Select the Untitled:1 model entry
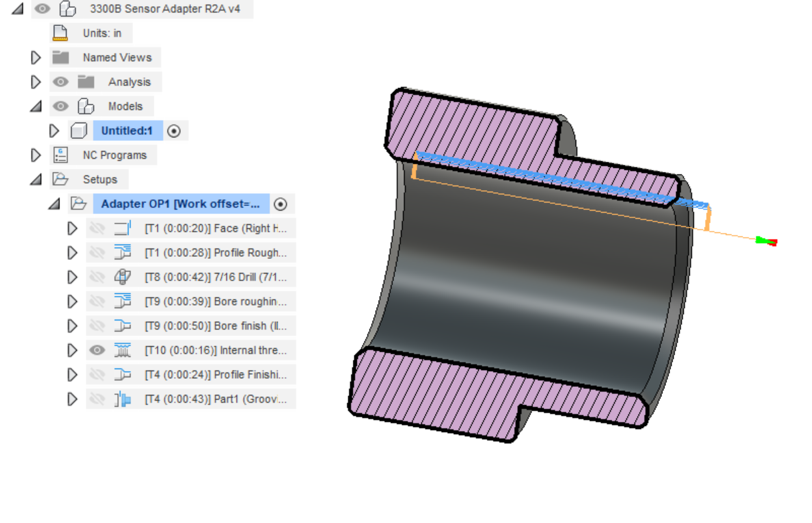Image resolution: width=812 pixels, height=523 pixels. coord(127,130)
